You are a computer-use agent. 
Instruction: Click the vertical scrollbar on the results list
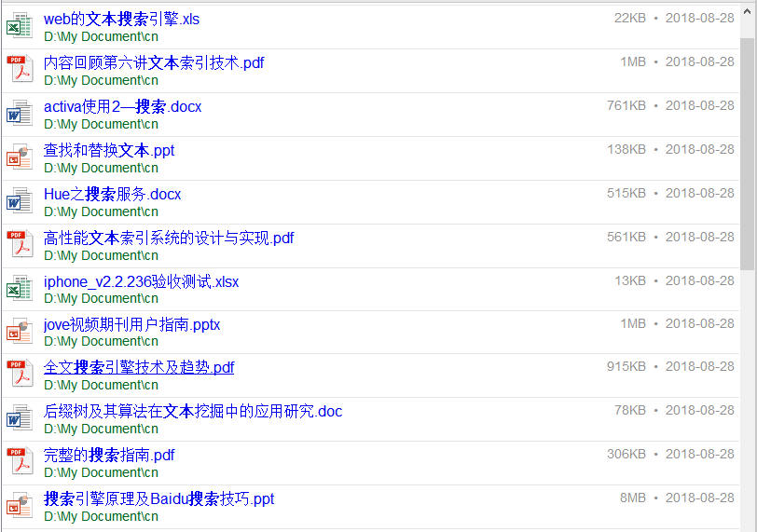[x=748, y=149]
